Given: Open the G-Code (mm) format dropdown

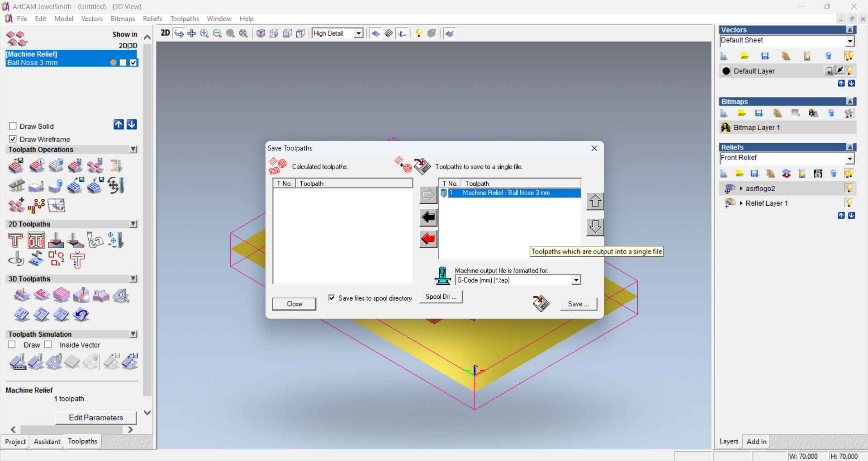Looking at the screenshot, I should tap(576, 280).
